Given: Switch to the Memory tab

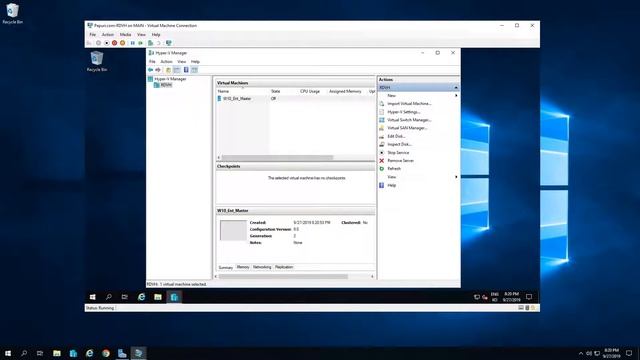Looking at the screenshot, I should 243,267.
